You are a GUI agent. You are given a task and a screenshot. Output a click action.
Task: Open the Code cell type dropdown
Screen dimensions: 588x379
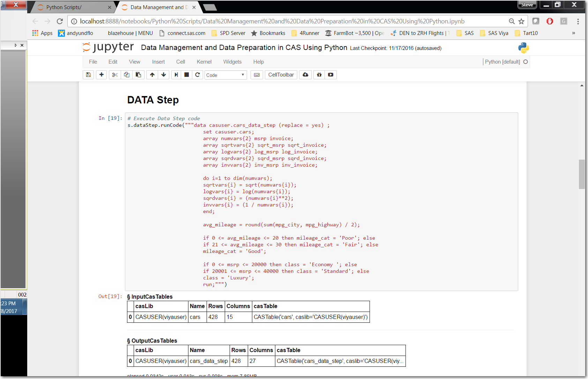225,75
